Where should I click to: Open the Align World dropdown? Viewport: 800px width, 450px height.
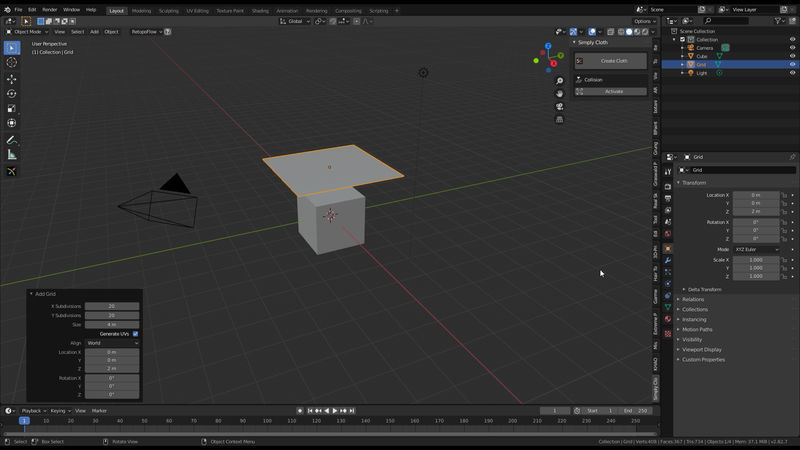point(112,343)
